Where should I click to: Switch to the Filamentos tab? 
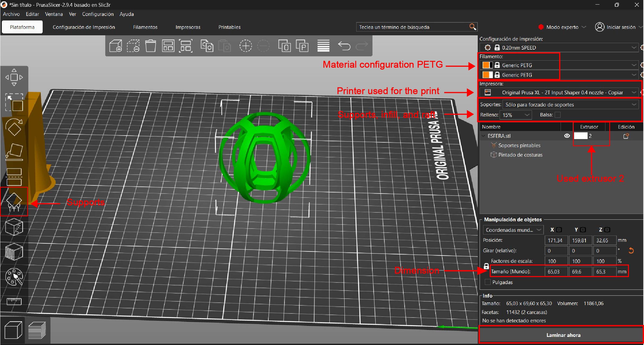coord(145,27)
